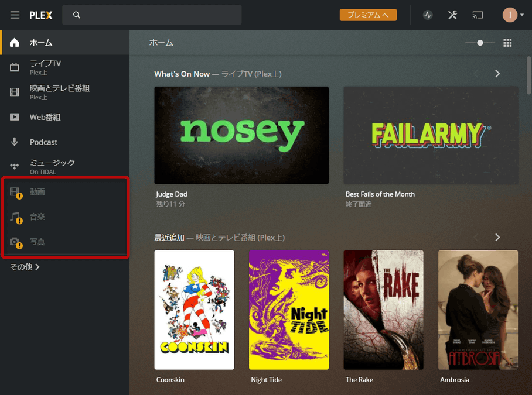Click the プレミアムへ button
The height and width of the screenshot is (395, 532).
coord(368,15)
